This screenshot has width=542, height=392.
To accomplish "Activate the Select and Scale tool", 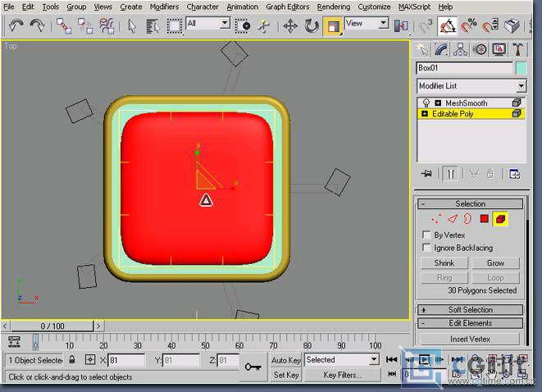I will pyautogui.click(x=333, y=26).
